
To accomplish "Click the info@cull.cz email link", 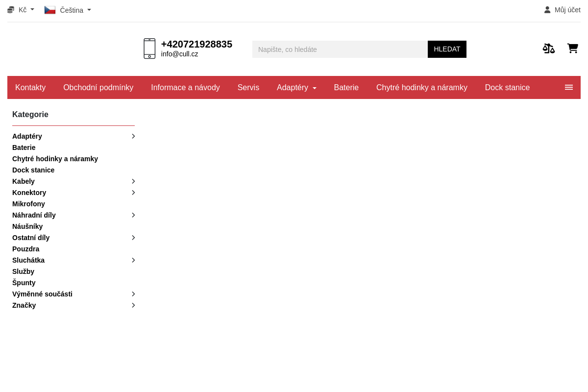I will [x=180, y=54].
